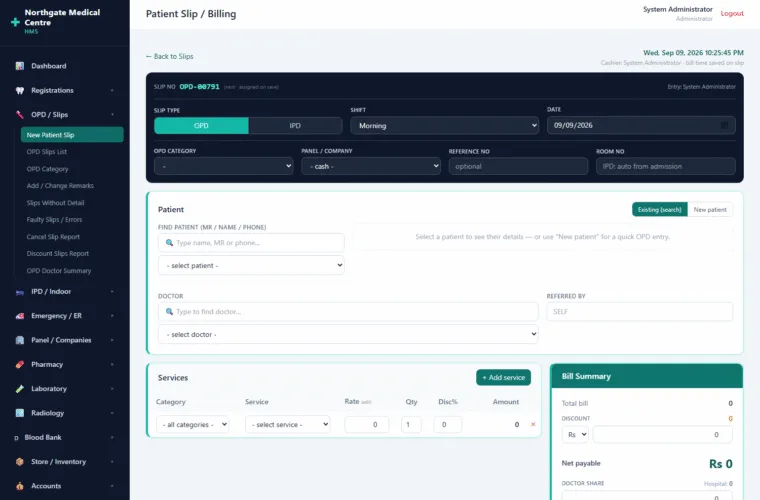The height and width of the screenshot is (500, 760).
Task: Focus the service Disc% input
Action: 448,424
